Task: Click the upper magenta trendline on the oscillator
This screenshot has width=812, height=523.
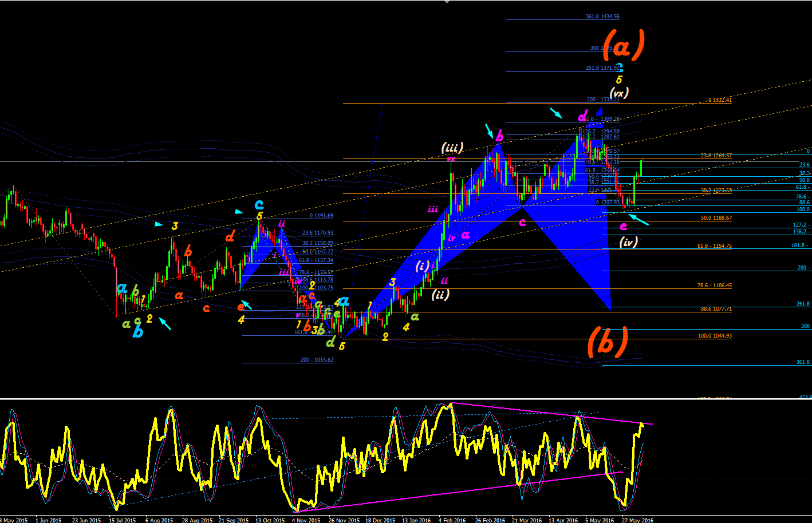Action: [x=553, y=414]
